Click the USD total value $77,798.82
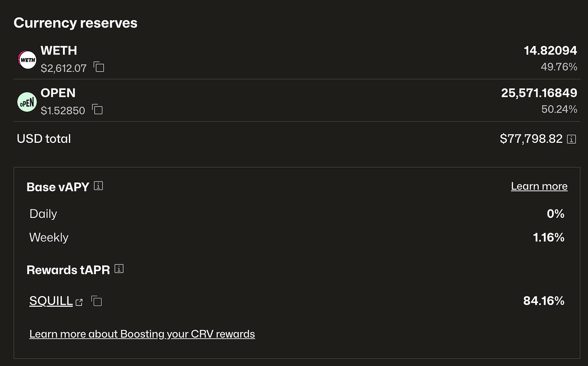 (x=531, y=139)
